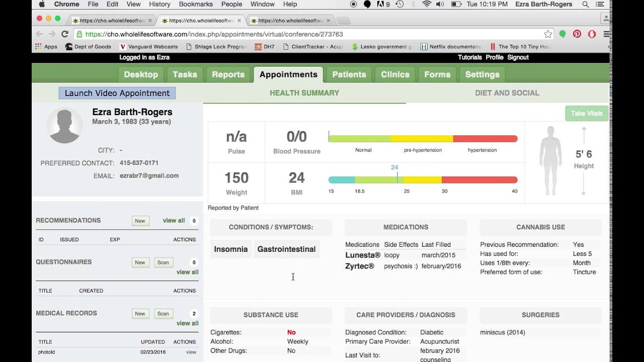Open Chrome's History menu
This screenshot has height=362, width=644.
pos(159,4)
